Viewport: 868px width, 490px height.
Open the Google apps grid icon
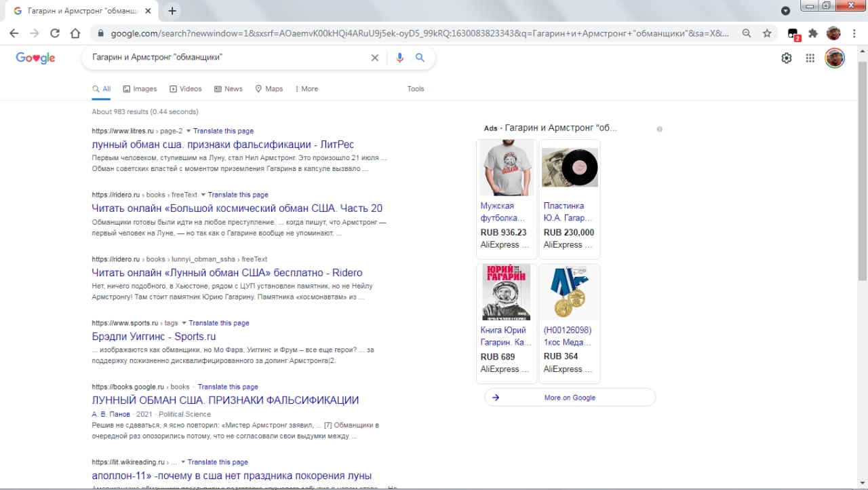pyautogui.click(x=810, y=58)
